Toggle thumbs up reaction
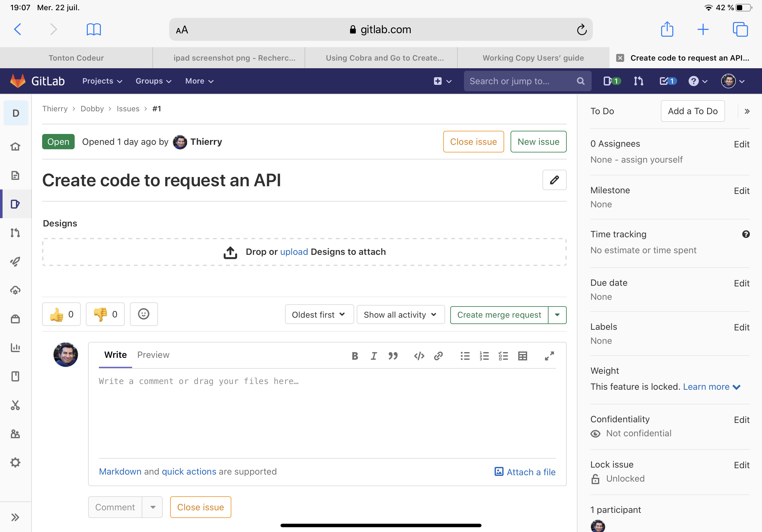The width and height of the screenshot is (762, 532). click(x=61, y=314)
